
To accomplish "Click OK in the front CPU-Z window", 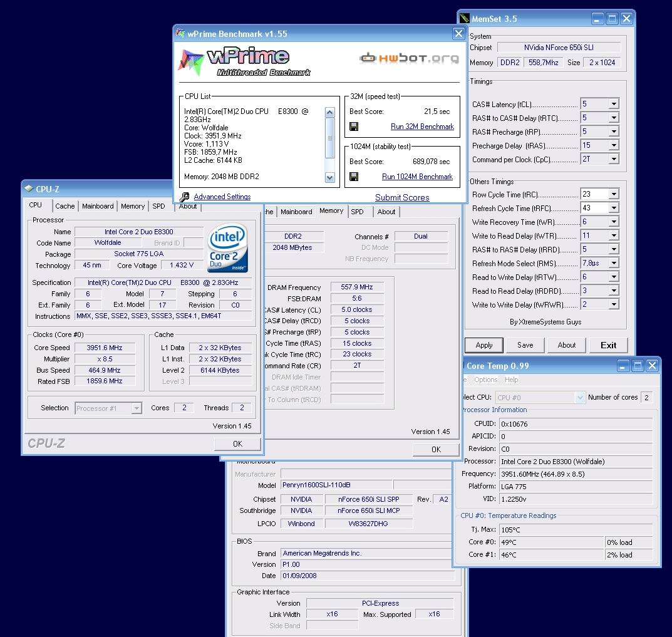I will point(237,444).
